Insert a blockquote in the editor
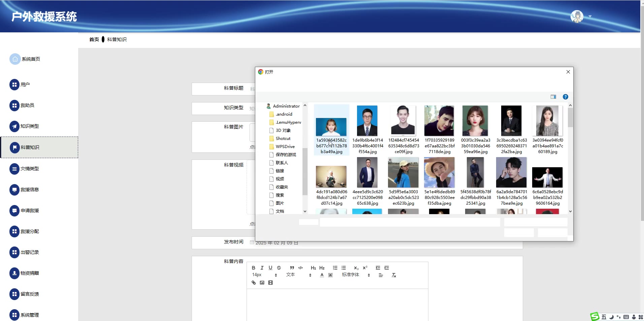 292,268
